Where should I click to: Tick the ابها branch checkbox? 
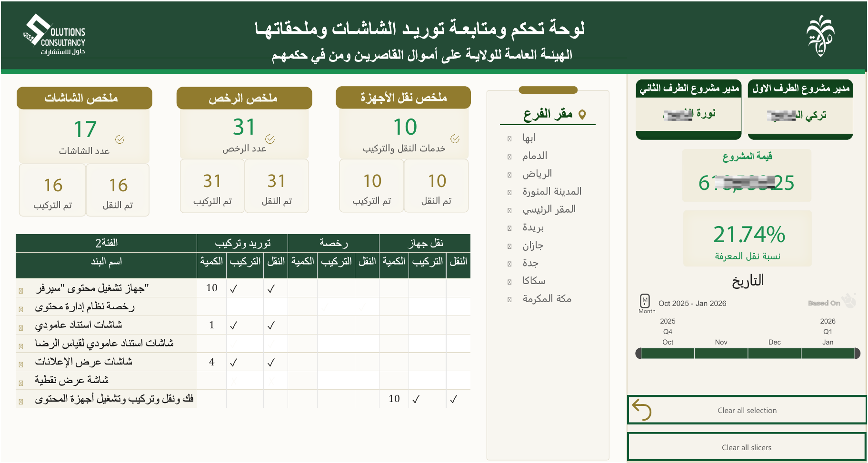(509, 139)
